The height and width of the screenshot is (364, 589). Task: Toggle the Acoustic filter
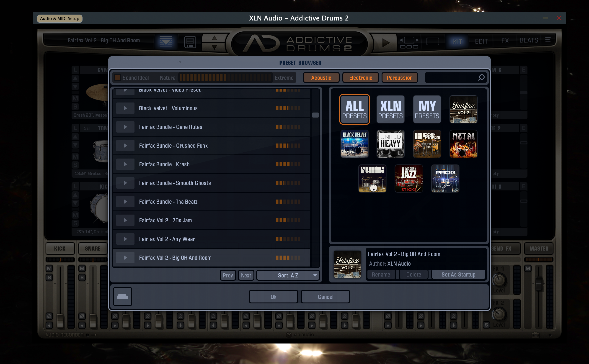[321, 77]
